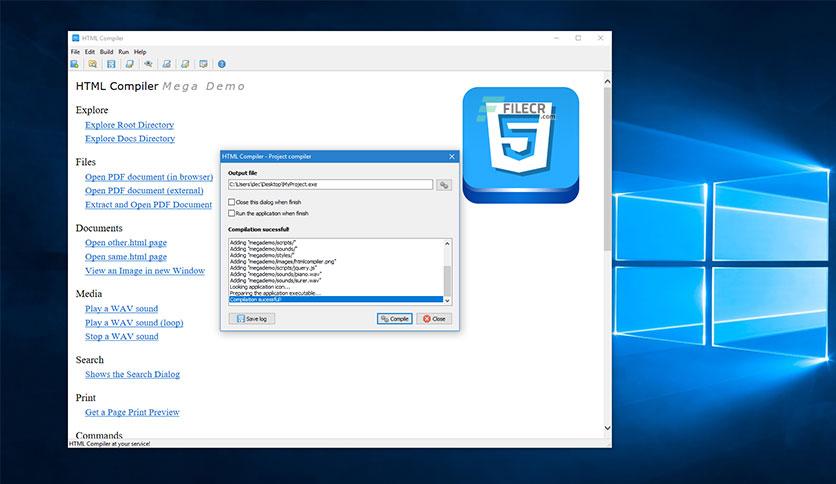Click the eye preview icon in the toolbar
This screenshot has width=836, height=484.
[148, 64]
